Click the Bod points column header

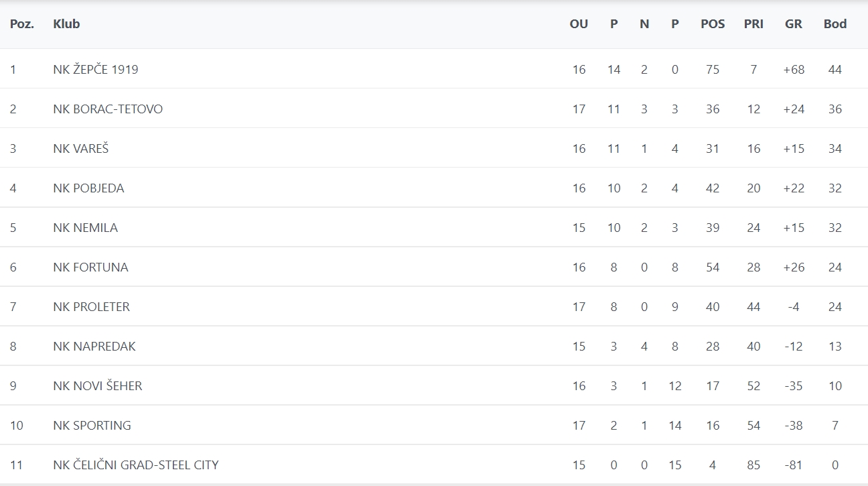pos(835,24)
